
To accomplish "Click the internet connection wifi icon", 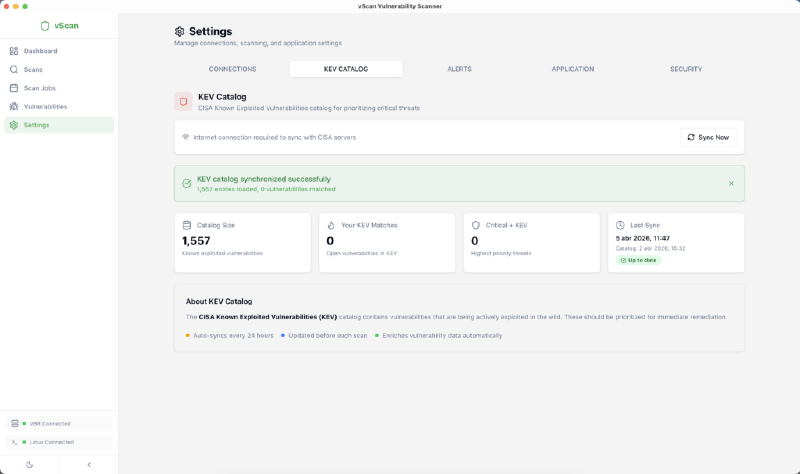I will (186, 137).
